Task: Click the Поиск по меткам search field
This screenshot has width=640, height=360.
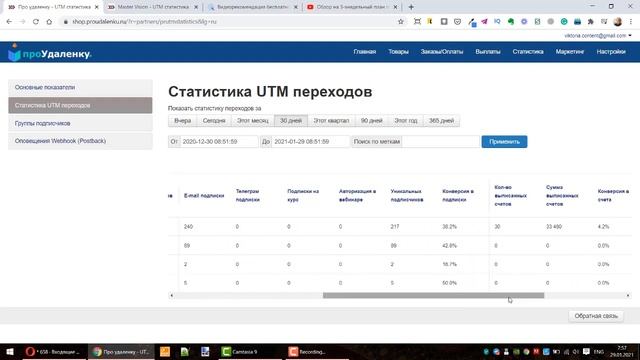Action: 440,142
